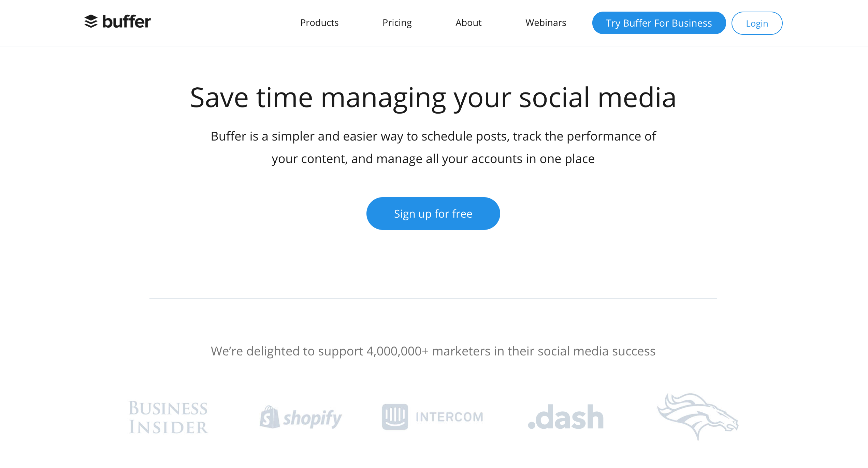
Task: Click the stacked layers glyph in the Buffer logo
Action: point(91,22)
